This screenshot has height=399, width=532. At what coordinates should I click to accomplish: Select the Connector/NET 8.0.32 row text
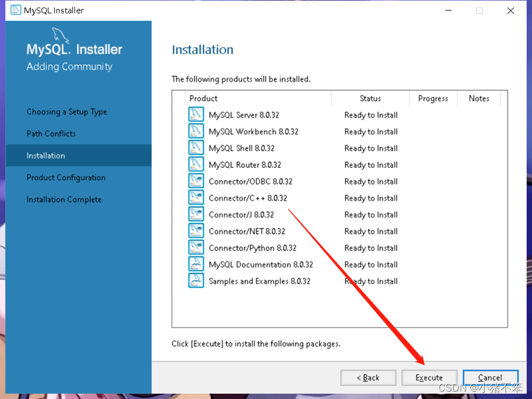[247, 231]
